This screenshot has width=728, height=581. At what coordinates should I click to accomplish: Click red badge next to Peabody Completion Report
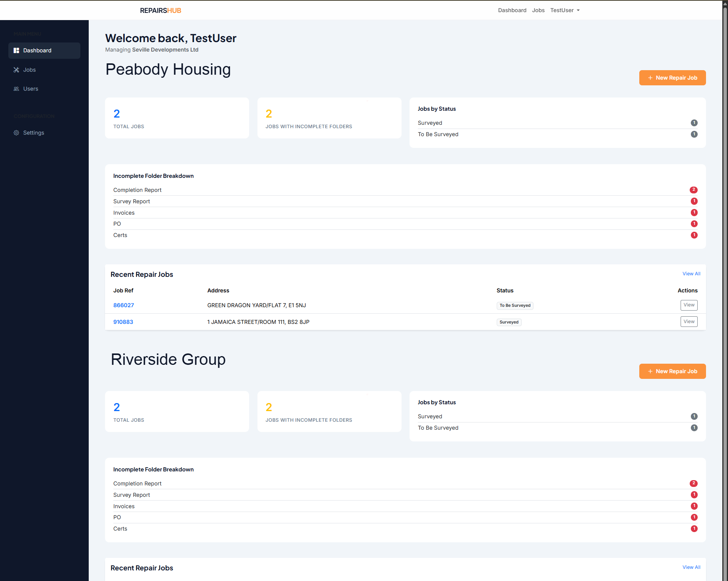(693, 190)
